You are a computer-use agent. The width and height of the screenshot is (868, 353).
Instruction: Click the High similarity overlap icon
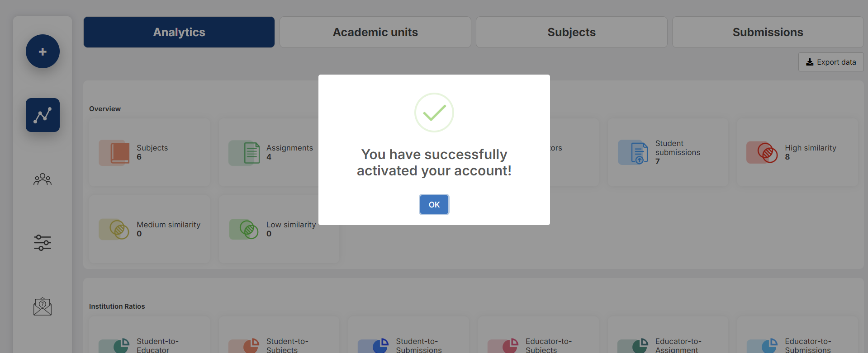pos(762,152)
